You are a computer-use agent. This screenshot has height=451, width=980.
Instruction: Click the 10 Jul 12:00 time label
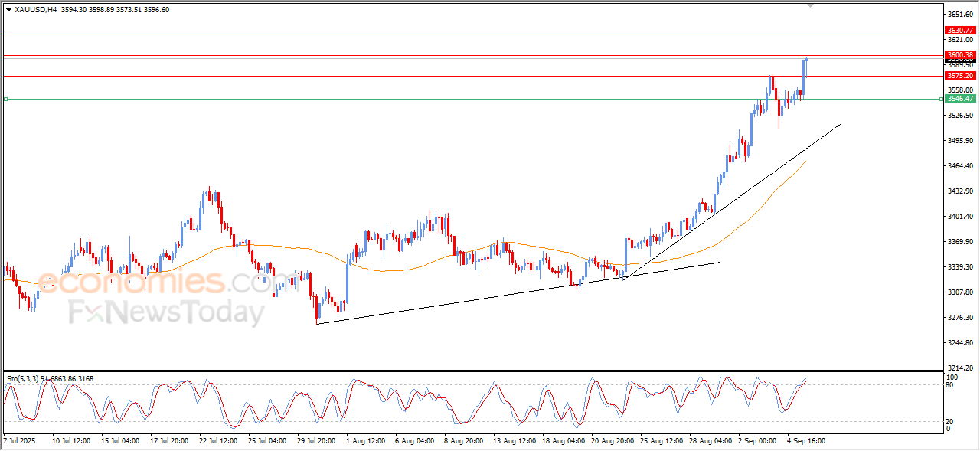pyautogui.click(x=72, y=441)
